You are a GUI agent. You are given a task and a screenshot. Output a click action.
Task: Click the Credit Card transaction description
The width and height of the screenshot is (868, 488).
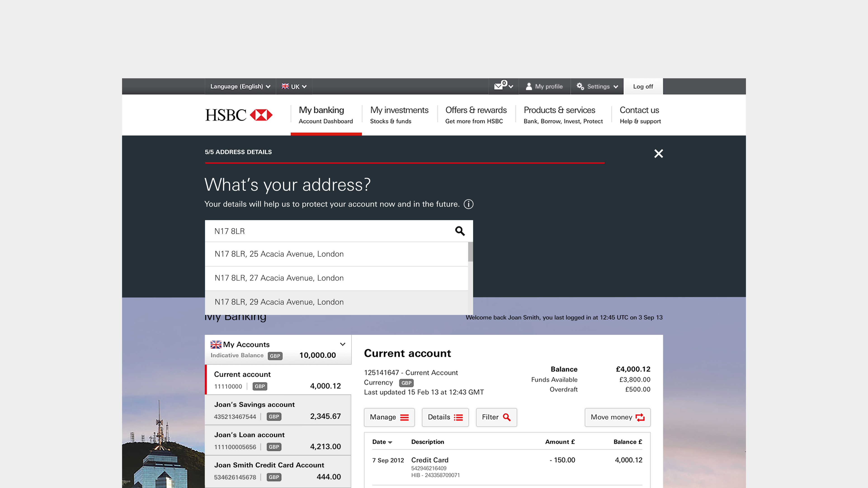tap(430, 460)
